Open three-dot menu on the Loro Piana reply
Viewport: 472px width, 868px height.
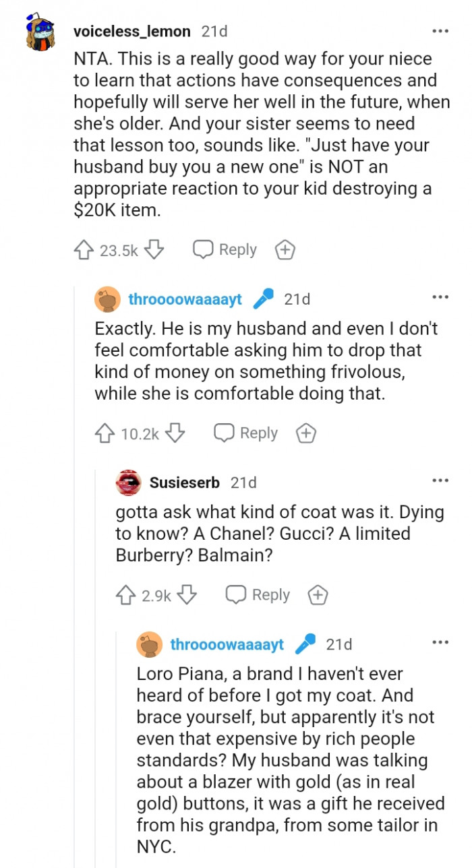(x=440, y=642)
